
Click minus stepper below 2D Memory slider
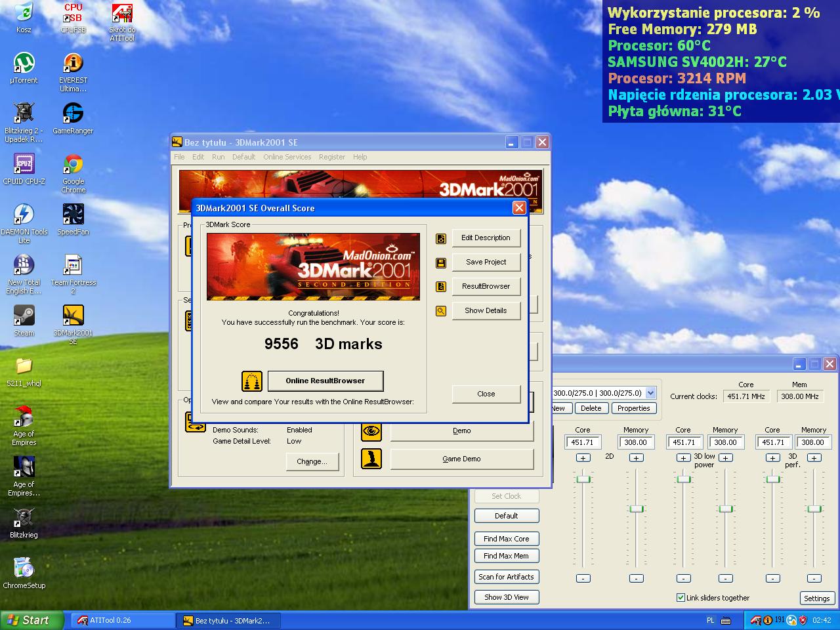coord(637,578)
